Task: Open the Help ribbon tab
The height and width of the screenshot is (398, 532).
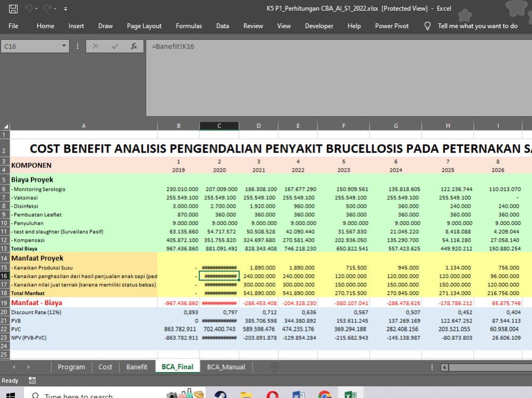Action: coord(354,26)
